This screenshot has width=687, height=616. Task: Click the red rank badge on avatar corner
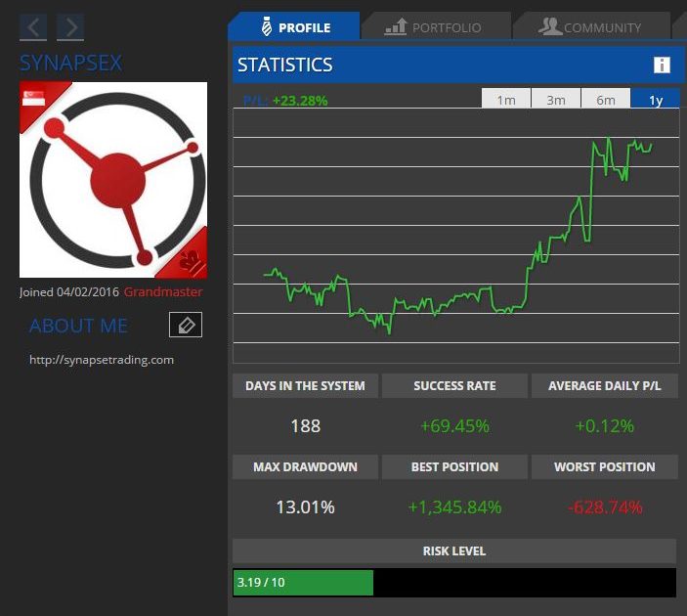(x=191, y=260)
